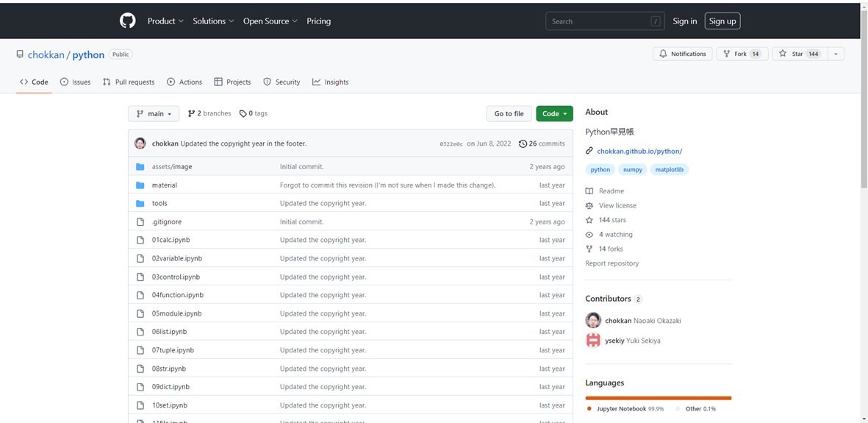
Task: Click the Jupyter Notebook language bar
Action: (659, 397)
